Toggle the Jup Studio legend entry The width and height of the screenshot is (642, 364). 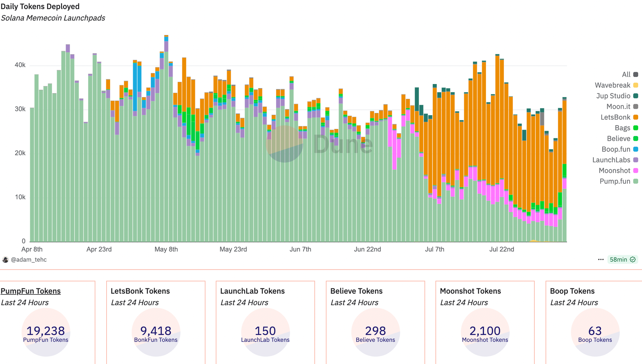(612, 96)
